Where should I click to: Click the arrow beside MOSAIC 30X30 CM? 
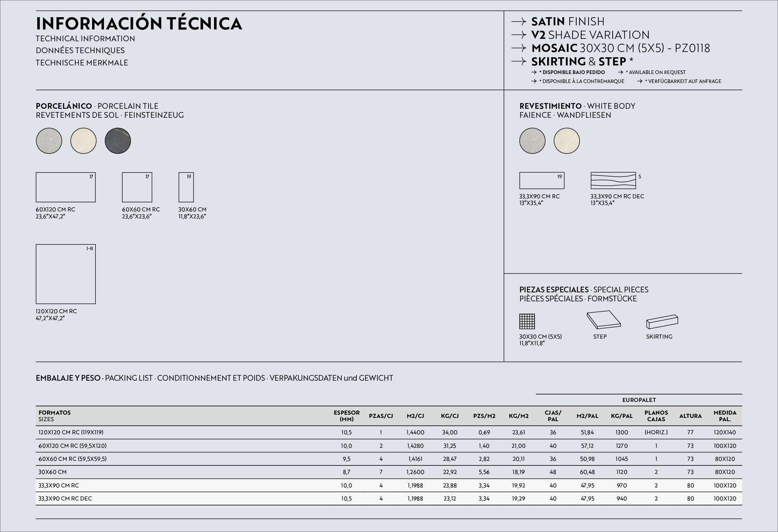point(519,48)
